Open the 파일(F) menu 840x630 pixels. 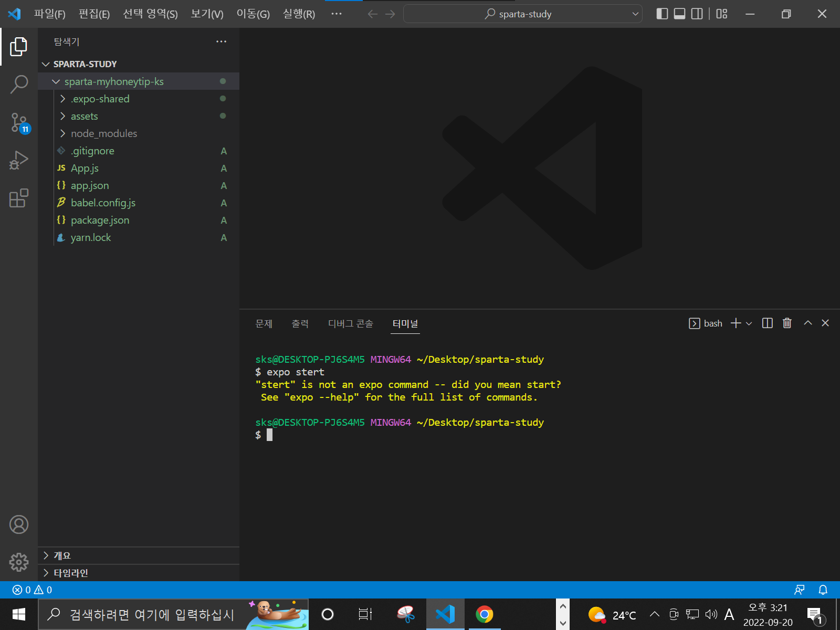click(x=50, y=14)
